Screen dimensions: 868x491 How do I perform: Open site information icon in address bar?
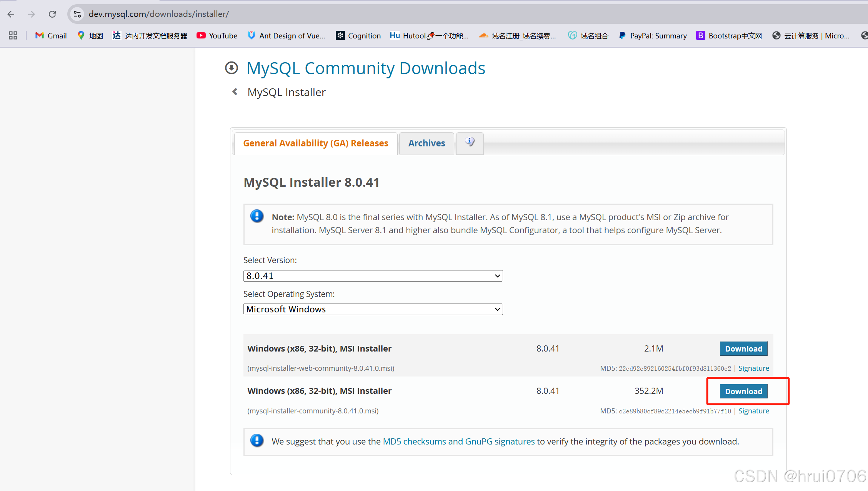point(77,14)
